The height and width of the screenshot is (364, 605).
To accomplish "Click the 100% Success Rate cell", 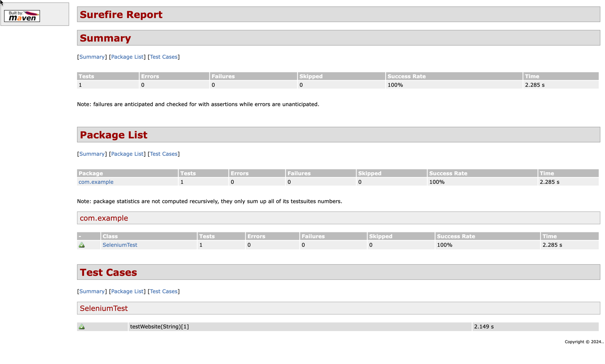I will point(395,85).
